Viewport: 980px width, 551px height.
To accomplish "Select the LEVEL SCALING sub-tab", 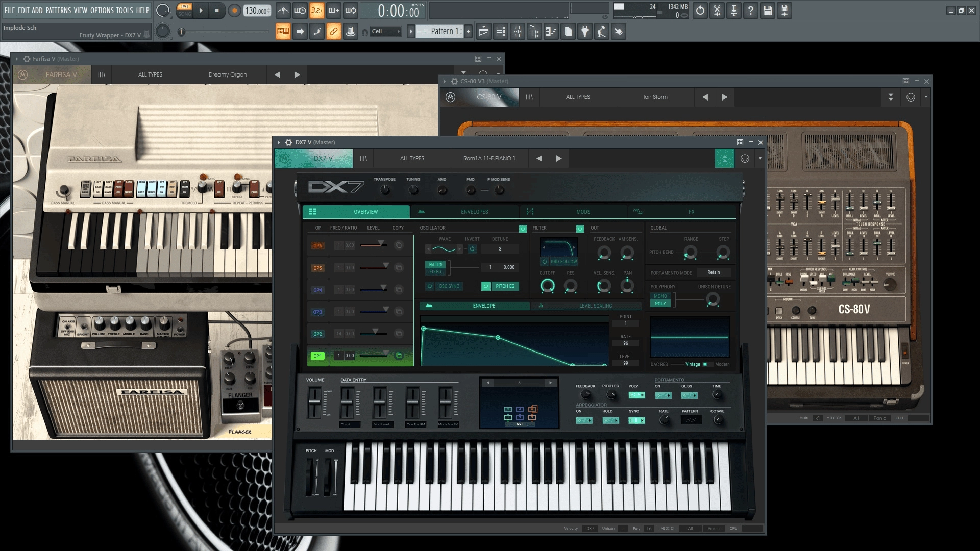I will coord(586,306).
